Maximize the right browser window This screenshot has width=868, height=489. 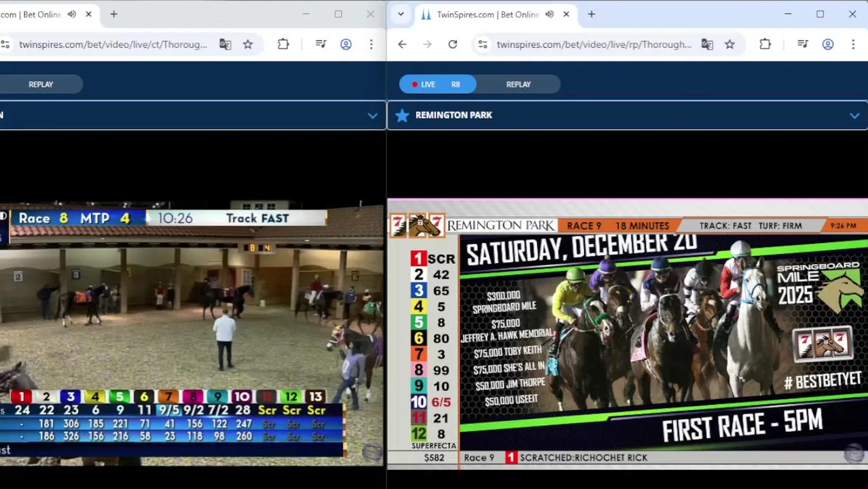820,14
